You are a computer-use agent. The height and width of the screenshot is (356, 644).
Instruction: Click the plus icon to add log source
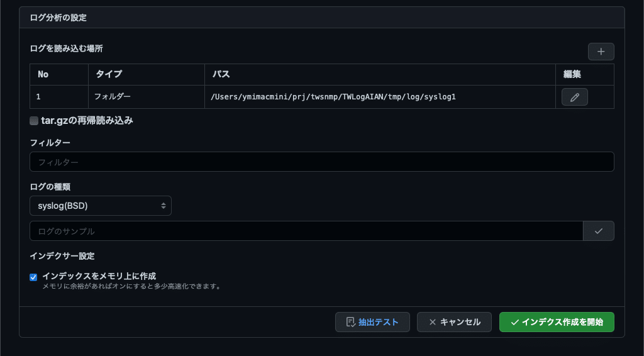(601, 52)
